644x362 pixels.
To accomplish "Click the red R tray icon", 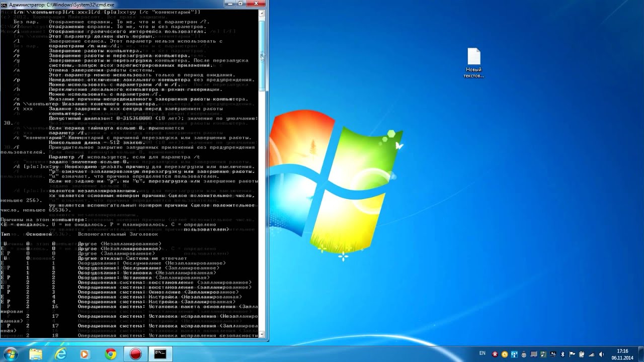I will click(495, 354).
